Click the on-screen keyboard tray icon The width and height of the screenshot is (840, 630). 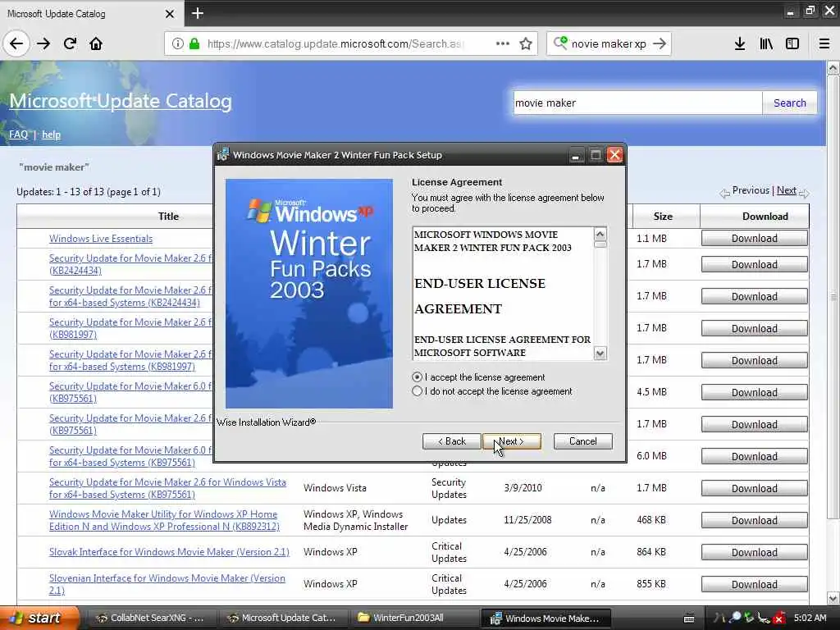[x=689, y=619]
